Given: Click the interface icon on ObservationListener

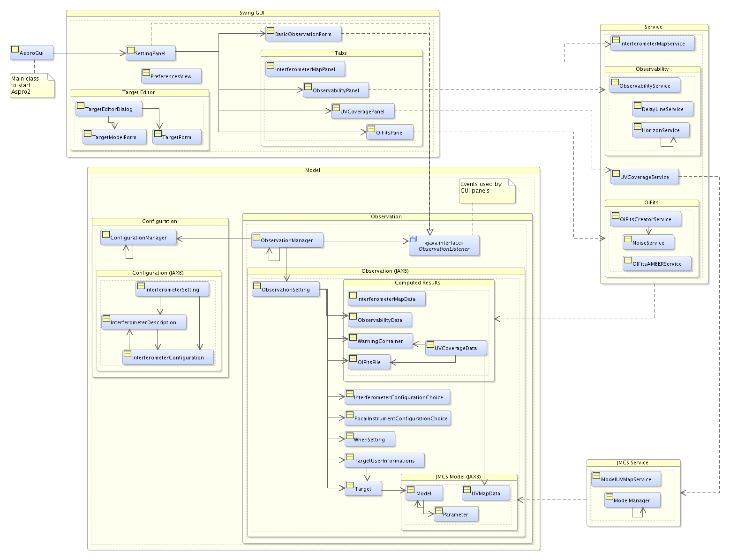Looking at the screenshot, I should 413,239.
